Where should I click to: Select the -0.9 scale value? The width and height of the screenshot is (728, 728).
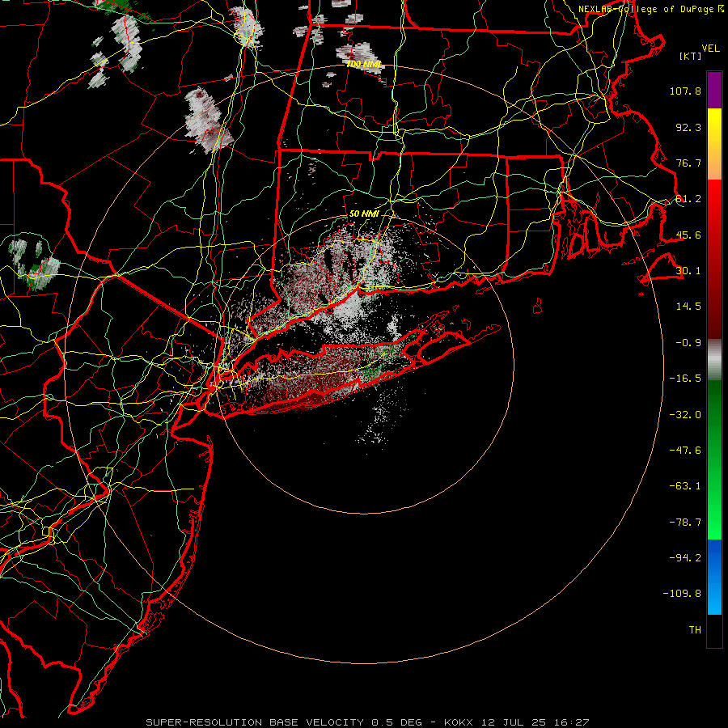click(688, 343)
